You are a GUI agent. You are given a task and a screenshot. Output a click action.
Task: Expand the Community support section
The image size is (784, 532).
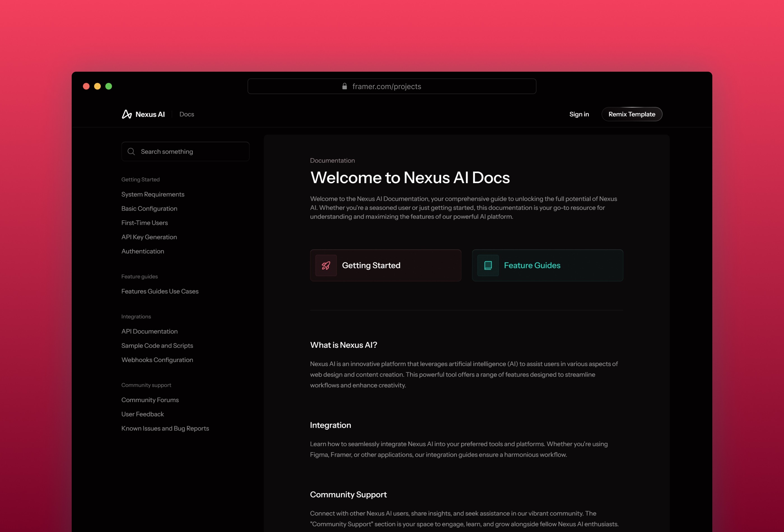(146, 385)
